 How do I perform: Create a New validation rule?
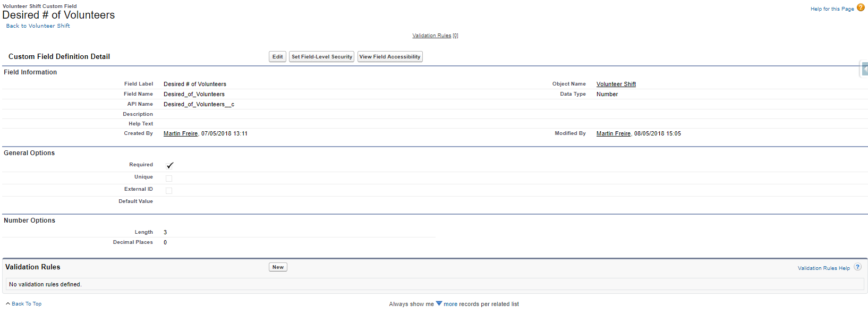tap(278, 267)
